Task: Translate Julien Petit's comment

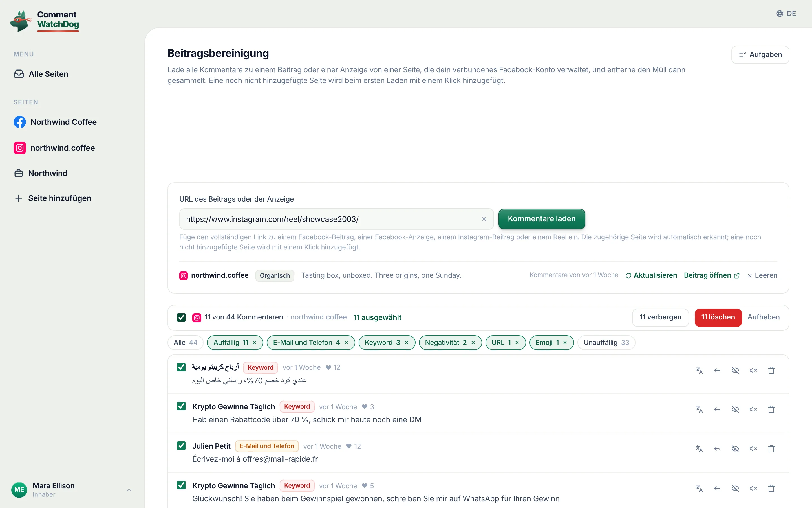Action: click(x=699, y=449)
